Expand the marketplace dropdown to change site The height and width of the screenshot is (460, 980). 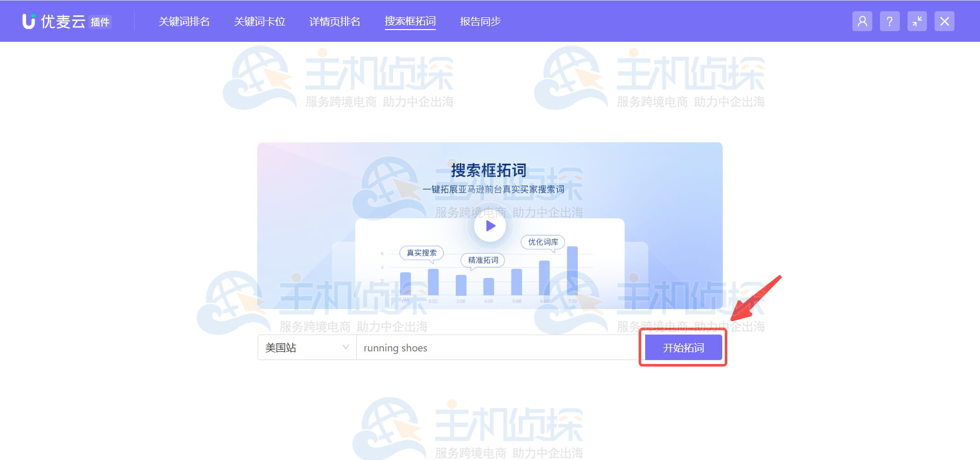306,347
